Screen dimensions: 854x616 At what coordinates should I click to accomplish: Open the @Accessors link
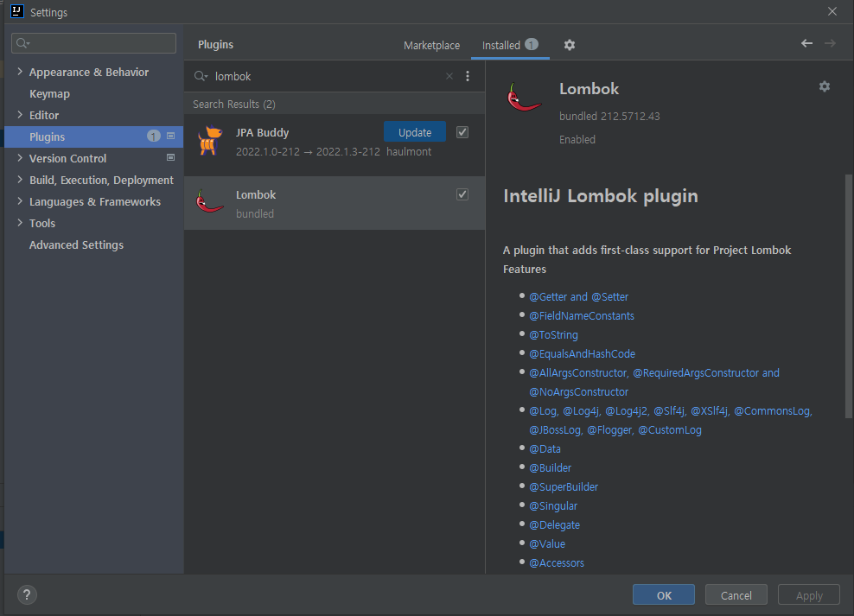(x=556, y=563)
